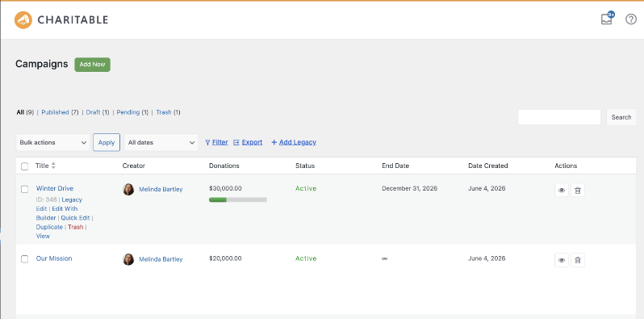This screenshot has height=319, width=644.
Task: Click the December 31, 2026 end date
Action: [x=409, y=188]
